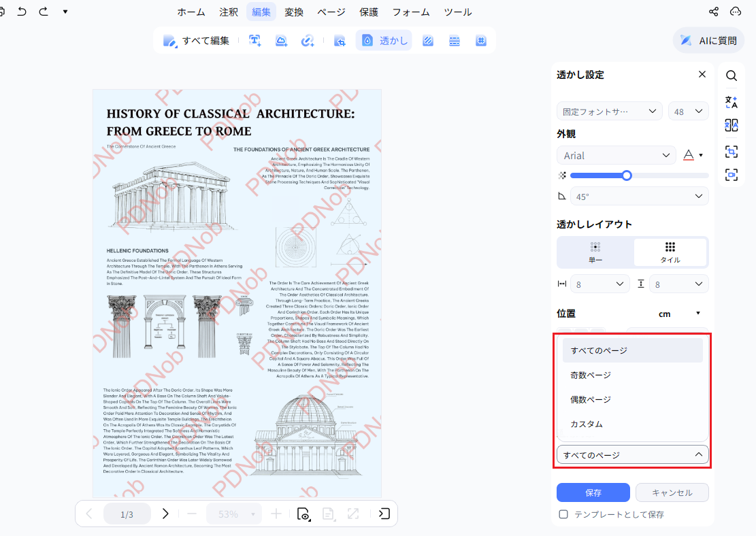Open the 45° rotation angle dropdown
This screenshot has height=536, width=756.
click(640, 196)
